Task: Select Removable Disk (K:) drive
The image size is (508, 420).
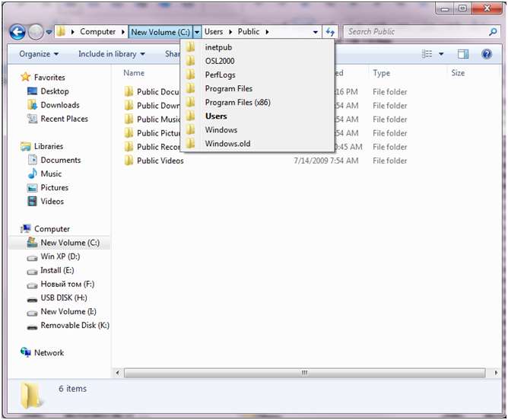Action: pos(75,326)
